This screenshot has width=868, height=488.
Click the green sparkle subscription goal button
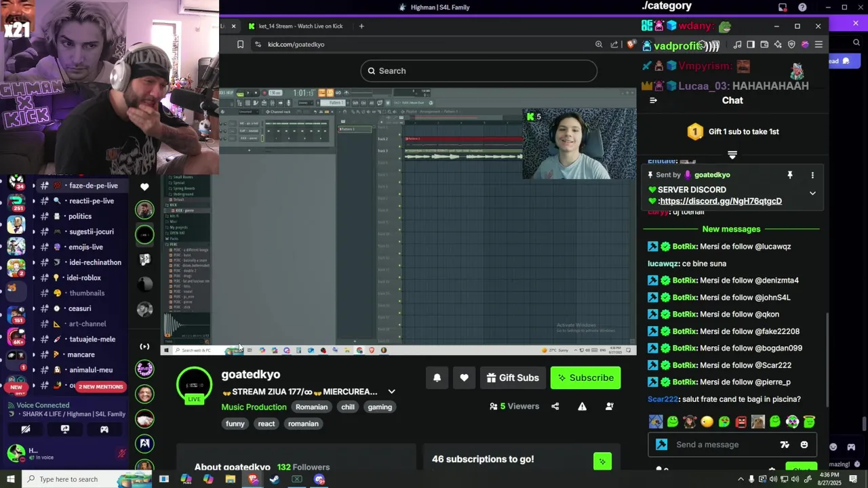tap(602, 462)
